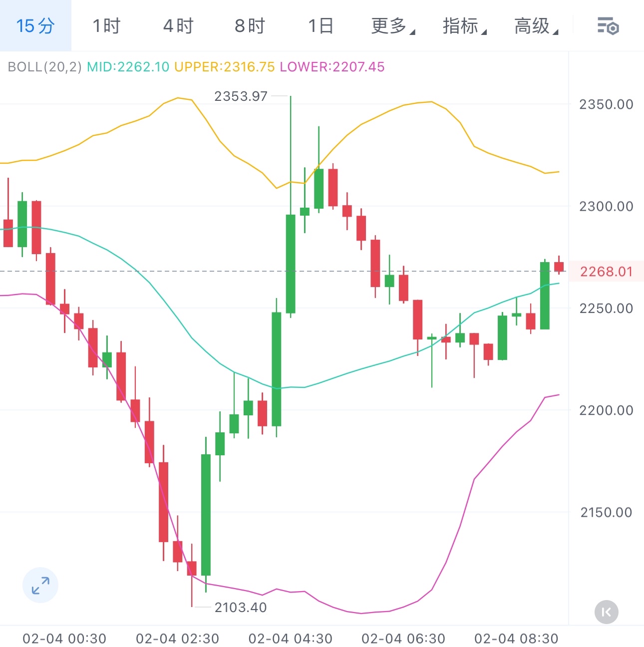Click the 02-04 04:30 time label
The width and height of the screenshot is (644, 647).
[290, 639]
